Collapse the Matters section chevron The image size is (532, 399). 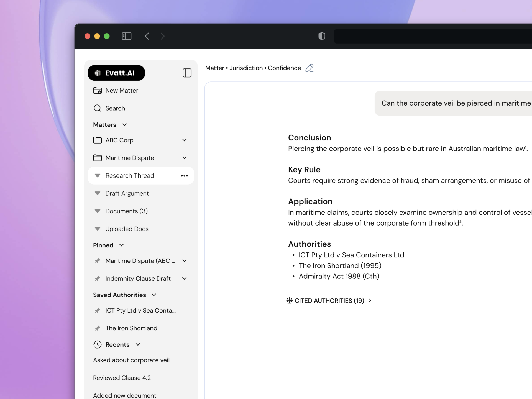[125, 125]
